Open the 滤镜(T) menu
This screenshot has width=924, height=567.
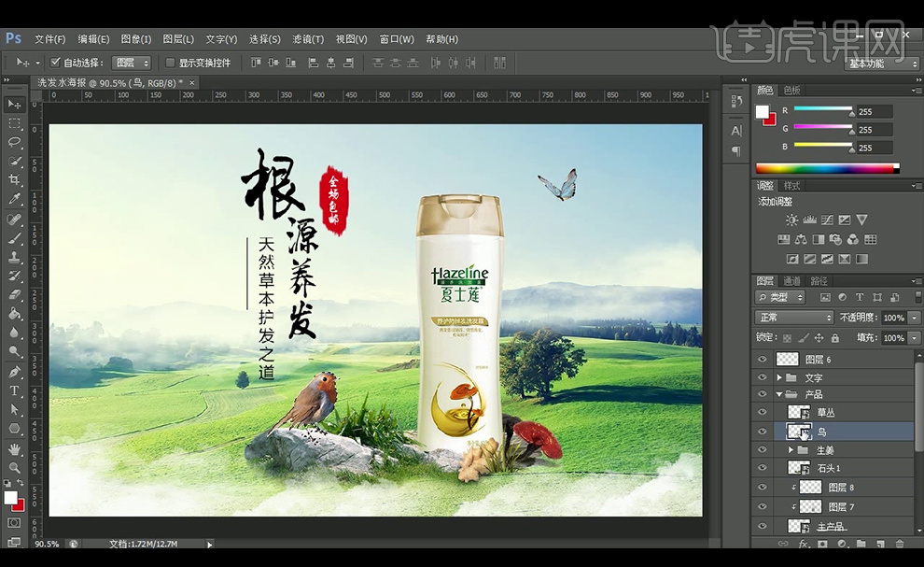308,39
